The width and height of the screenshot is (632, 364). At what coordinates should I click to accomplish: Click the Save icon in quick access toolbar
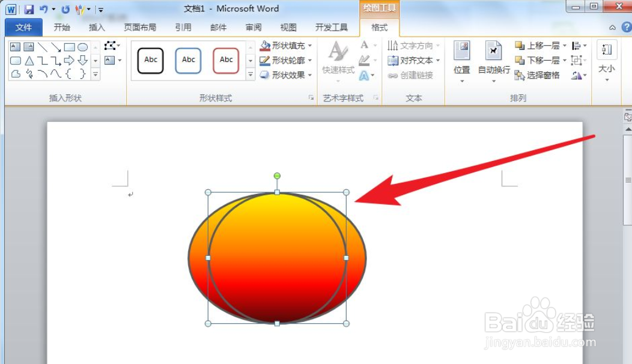(x=29, y=9)
